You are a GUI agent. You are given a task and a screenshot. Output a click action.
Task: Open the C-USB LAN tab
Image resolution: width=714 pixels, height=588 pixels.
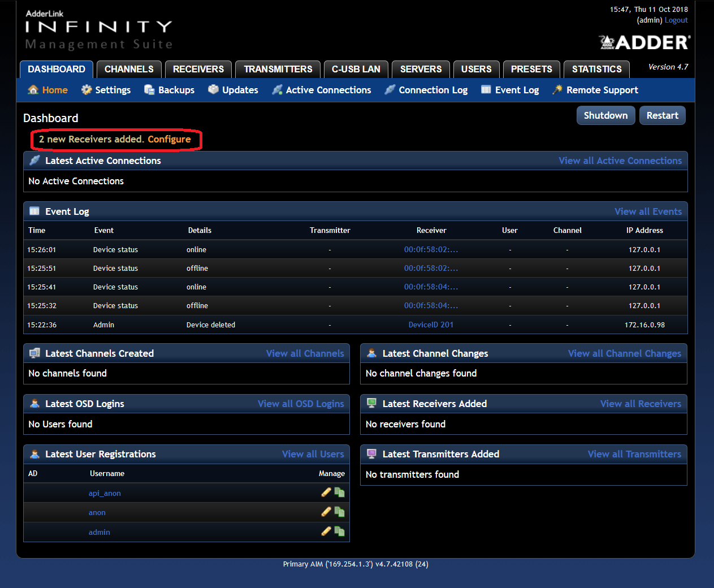pyautogui.click(x=356, y=69)
